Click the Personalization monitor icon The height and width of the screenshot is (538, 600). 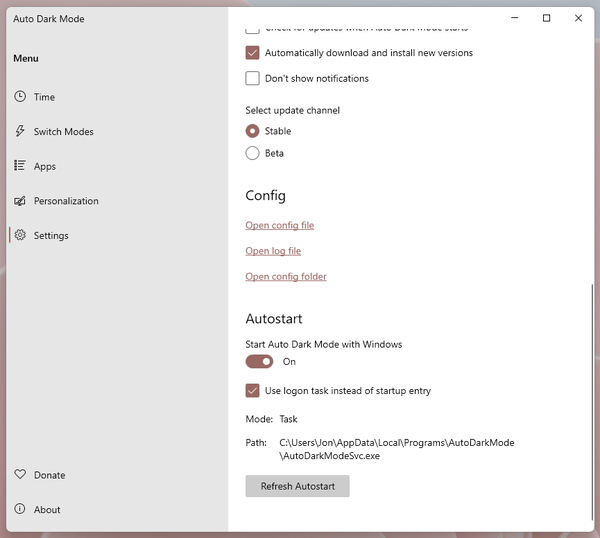[20, 201]
